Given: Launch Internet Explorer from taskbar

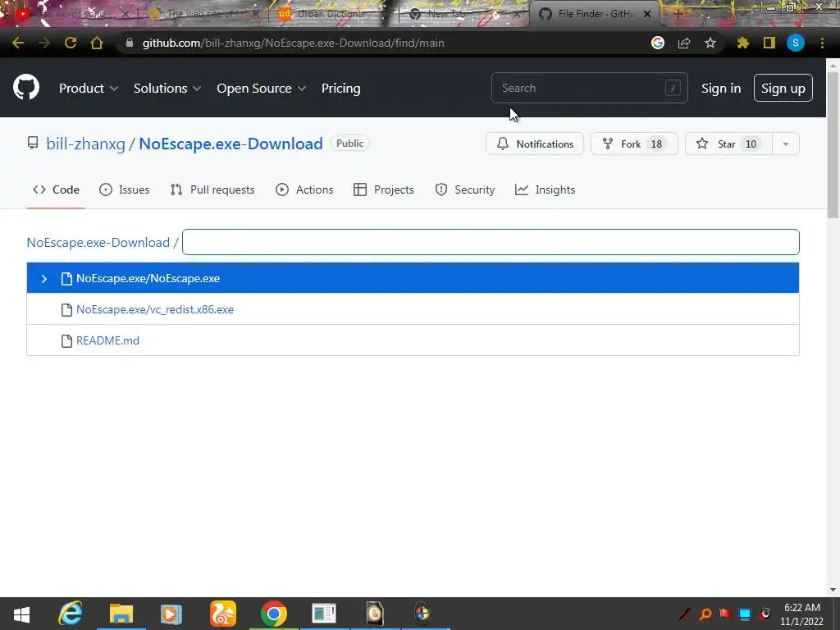Looking at the screenshot, I should pyautogui.click(x=71, y=614).
